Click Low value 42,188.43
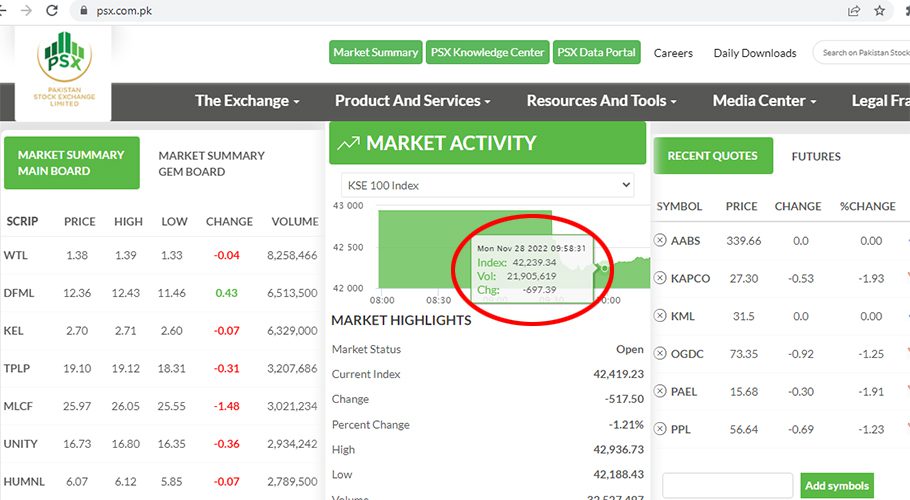 pos(618,474)
